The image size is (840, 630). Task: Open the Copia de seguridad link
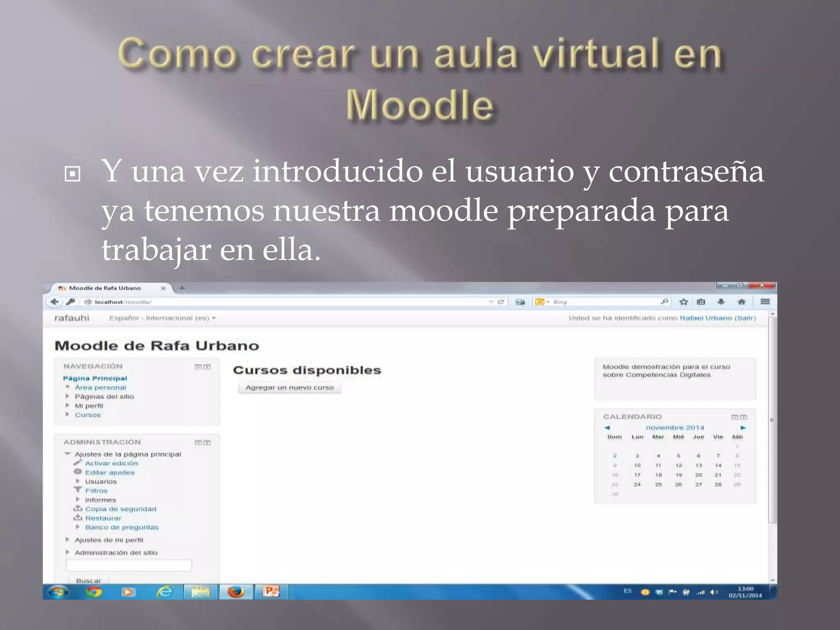tap(121, 509)
